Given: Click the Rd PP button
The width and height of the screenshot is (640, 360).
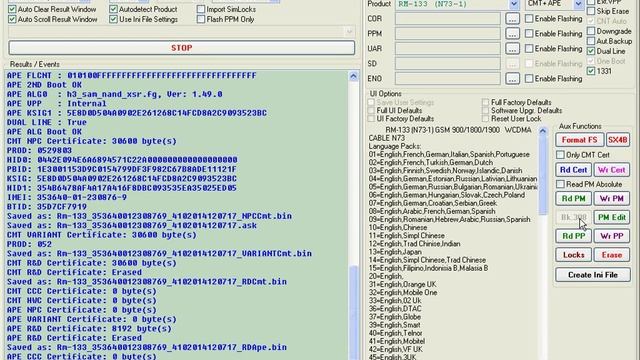Looking at the screenshot, I should pos(573,236).
